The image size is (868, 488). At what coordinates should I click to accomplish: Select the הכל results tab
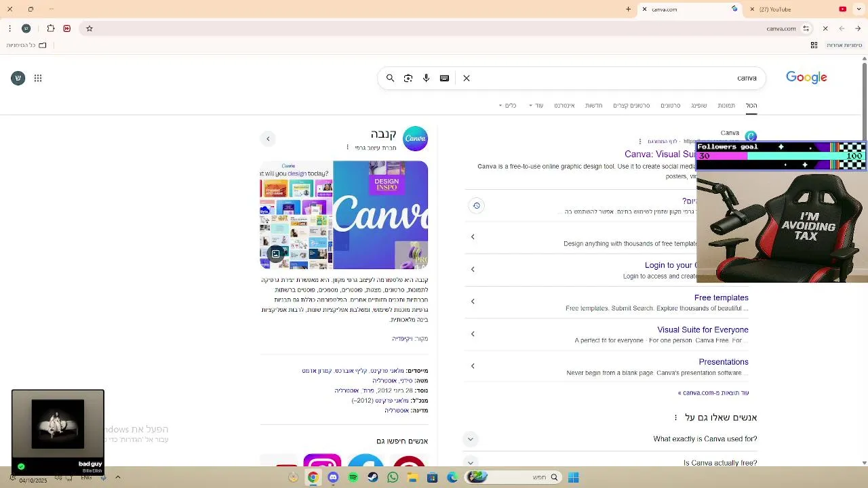(x=751, y=106)
